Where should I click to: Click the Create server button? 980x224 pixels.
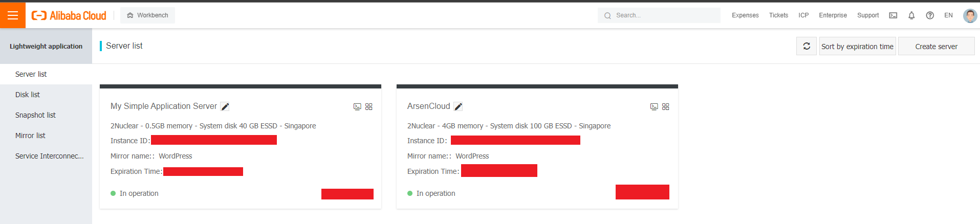pyautogui.click(x=936, y=46)
